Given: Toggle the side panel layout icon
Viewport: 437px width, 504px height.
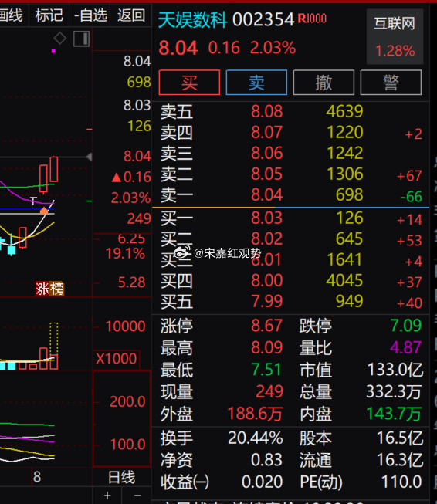Looking at the screenshot, I should click(x=82, y=39).
